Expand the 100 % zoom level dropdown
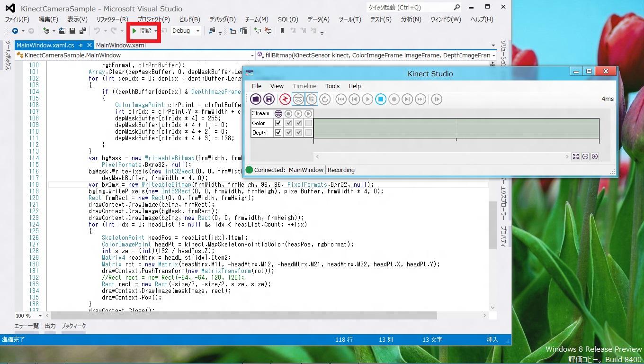Viewport: 644px width, 364px height. click(x=40, y=316)
